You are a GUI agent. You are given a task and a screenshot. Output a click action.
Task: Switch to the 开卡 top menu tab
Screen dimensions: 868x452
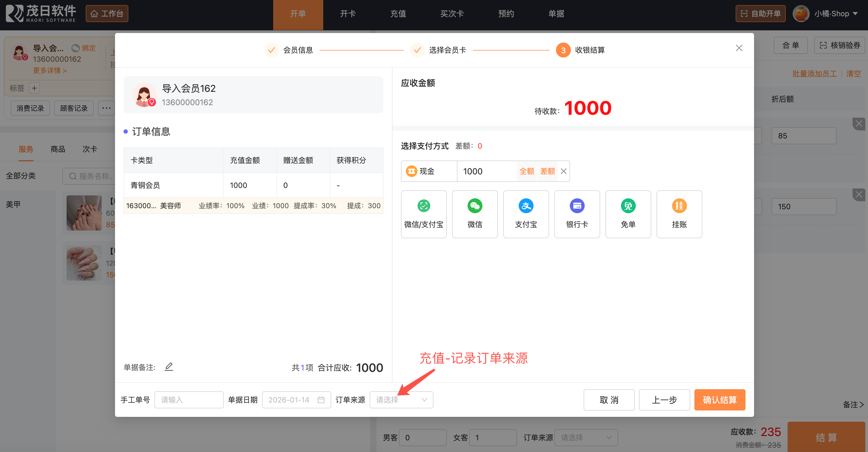click(x=348, y=14)
